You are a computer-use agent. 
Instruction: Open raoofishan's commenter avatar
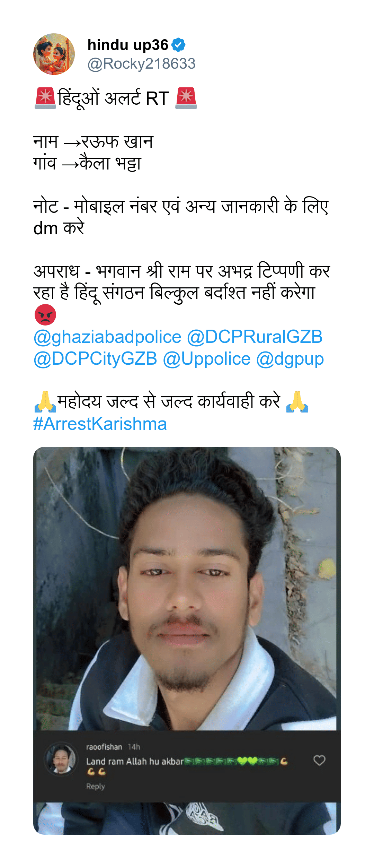(61, 758)
